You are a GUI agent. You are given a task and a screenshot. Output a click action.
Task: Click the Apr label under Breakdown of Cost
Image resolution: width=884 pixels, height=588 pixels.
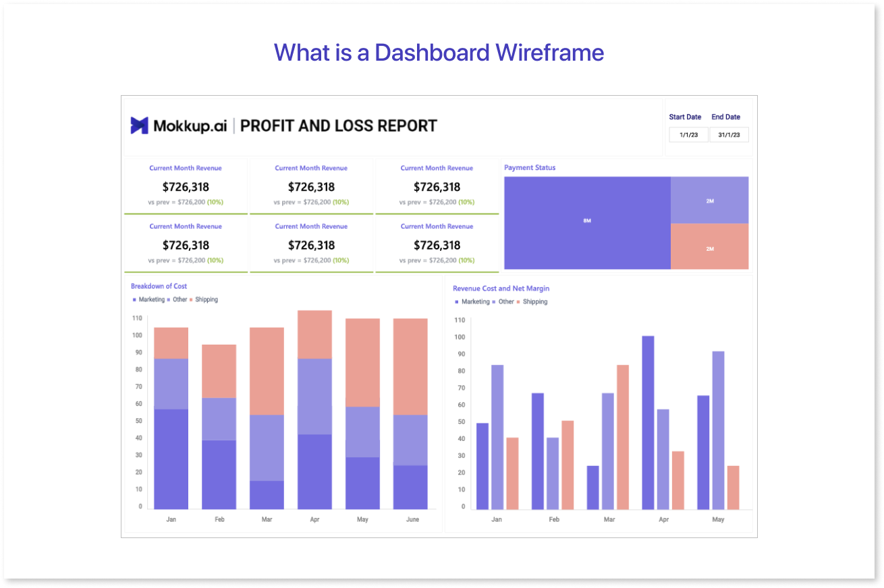coord(314,519)
